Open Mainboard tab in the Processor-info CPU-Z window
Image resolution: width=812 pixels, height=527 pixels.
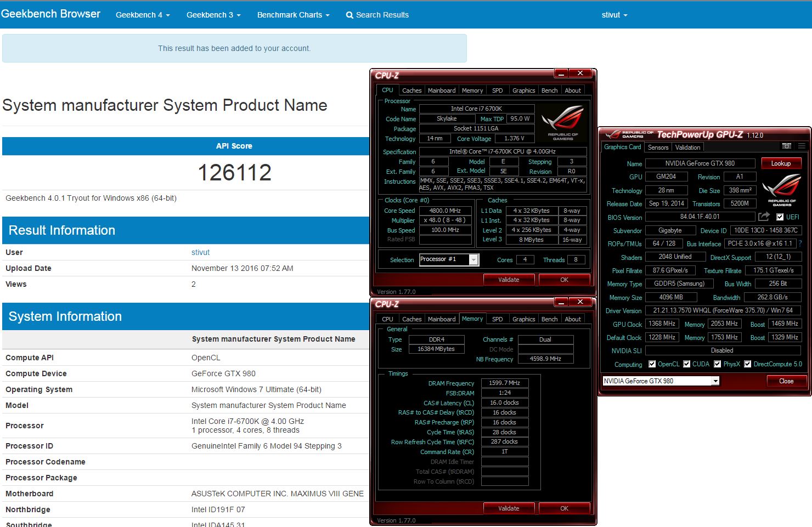[442, 90]
